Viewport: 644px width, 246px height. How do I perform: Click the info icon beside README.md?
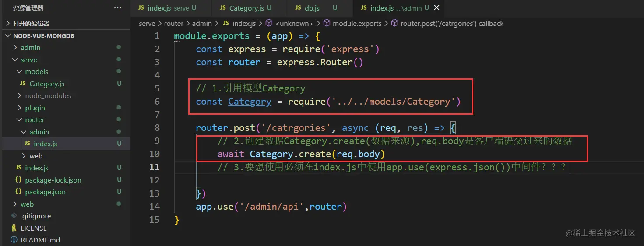pos(14,240)
